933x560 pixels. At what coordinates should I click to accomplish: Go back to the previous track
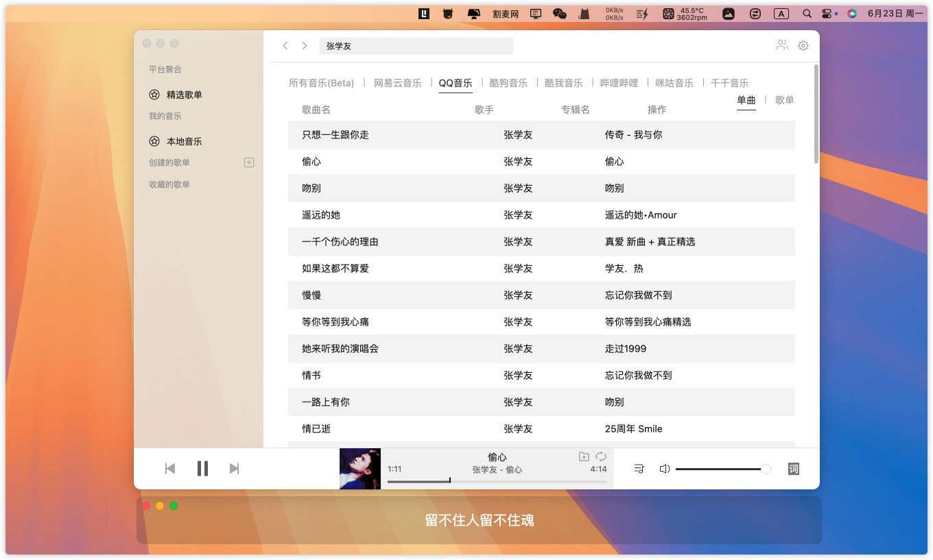tap(170, 468)
